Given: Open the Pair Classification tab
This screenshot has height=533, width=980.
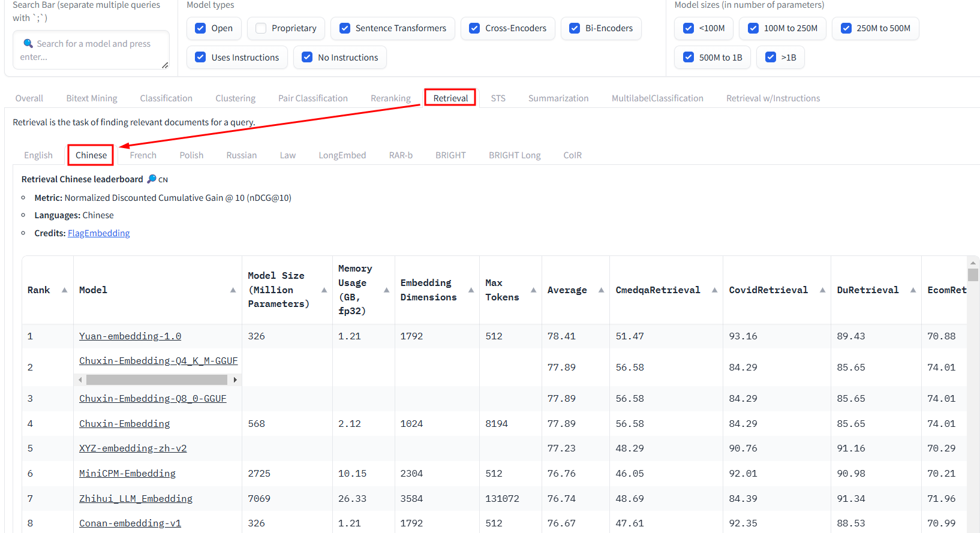Looking at the screenshot, I should point(313,98).
